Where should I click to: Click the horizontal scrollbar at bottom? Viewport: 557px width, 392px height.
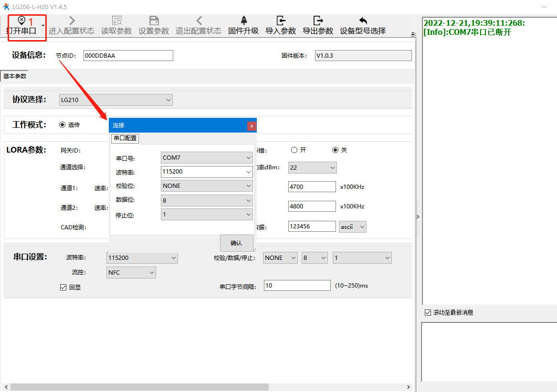tap(191, 387)
